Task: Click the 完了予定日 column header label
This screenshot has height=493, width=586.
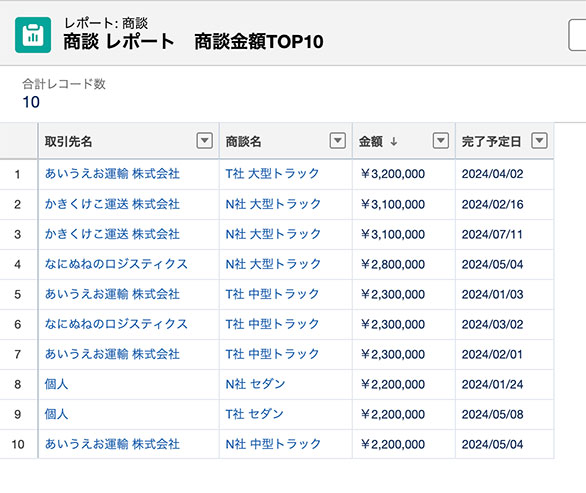Action: point(491,142)
